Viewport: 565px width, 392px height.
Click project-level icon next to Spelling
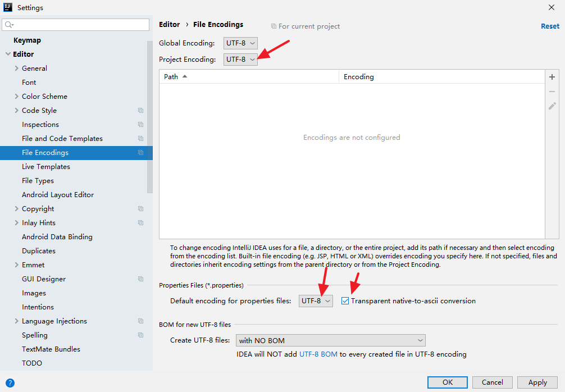tap(140, 335)
